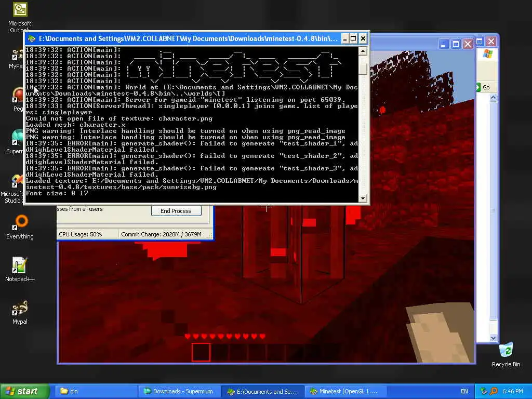Maximize the console window

click(353, 38)
